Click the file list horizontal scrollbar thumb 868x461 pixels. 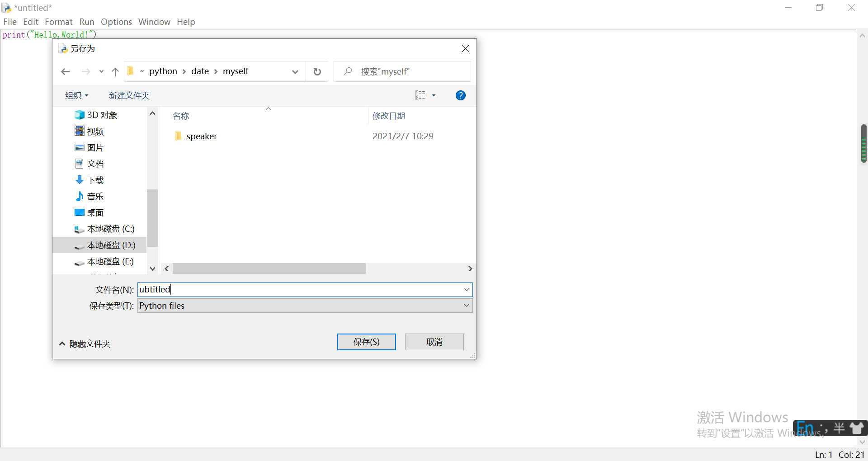click(x=269, y=269)
